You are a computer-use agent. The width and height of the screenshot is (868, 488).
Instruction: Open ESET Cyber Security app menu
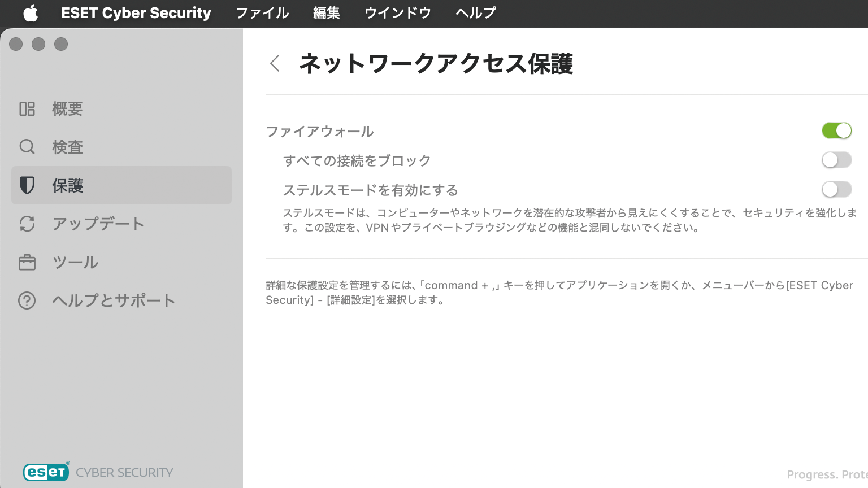(x=136, y=13)
